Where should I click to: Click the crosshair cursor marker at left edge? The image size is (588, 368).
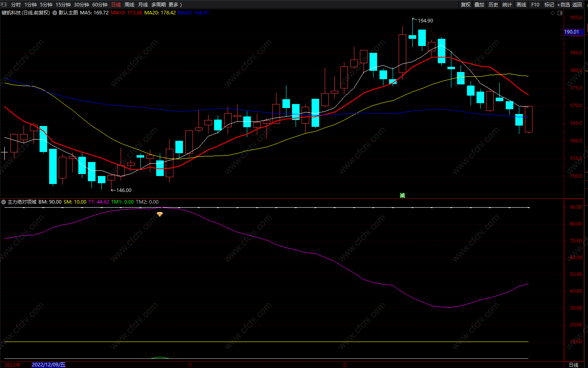coord(4,152)
